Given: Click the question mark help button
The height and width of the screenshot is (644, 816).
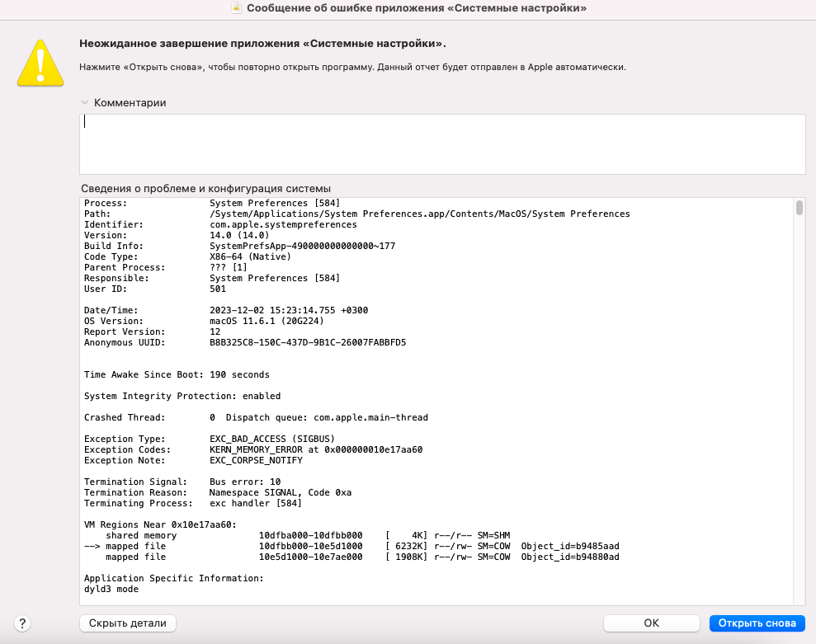Looking at the screenshot, I should pos(21,623).
